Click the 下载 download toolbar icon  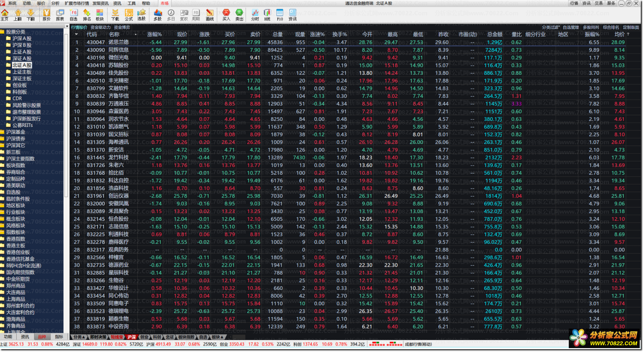(115, 15)
